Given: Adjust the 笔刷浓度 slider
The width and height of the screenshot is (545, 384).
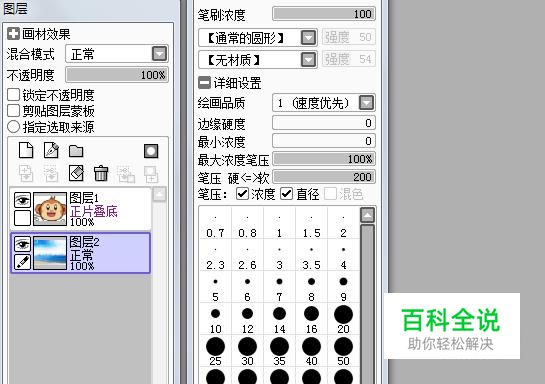Looking at the screenshot, I should [x=324, y=14].
